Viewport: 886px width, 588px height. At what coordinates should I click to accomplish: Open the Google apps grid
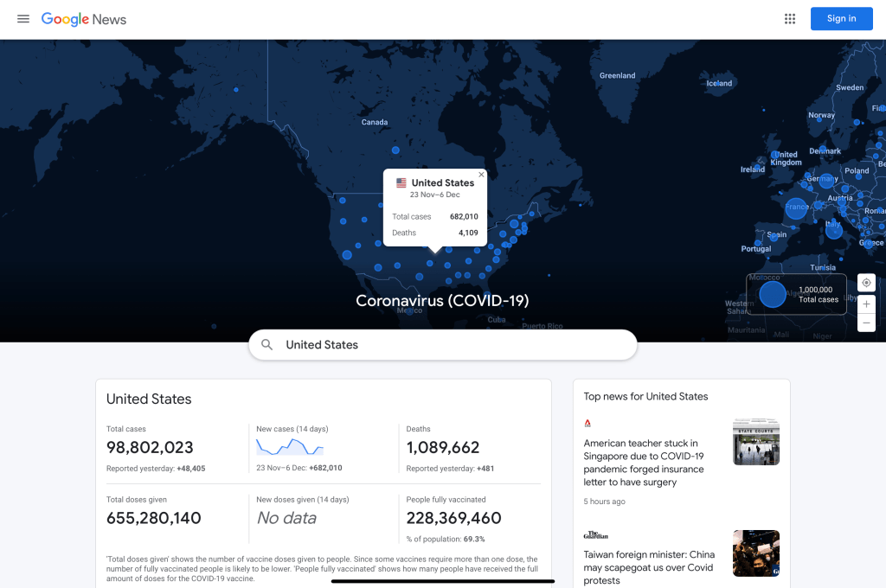789,19
